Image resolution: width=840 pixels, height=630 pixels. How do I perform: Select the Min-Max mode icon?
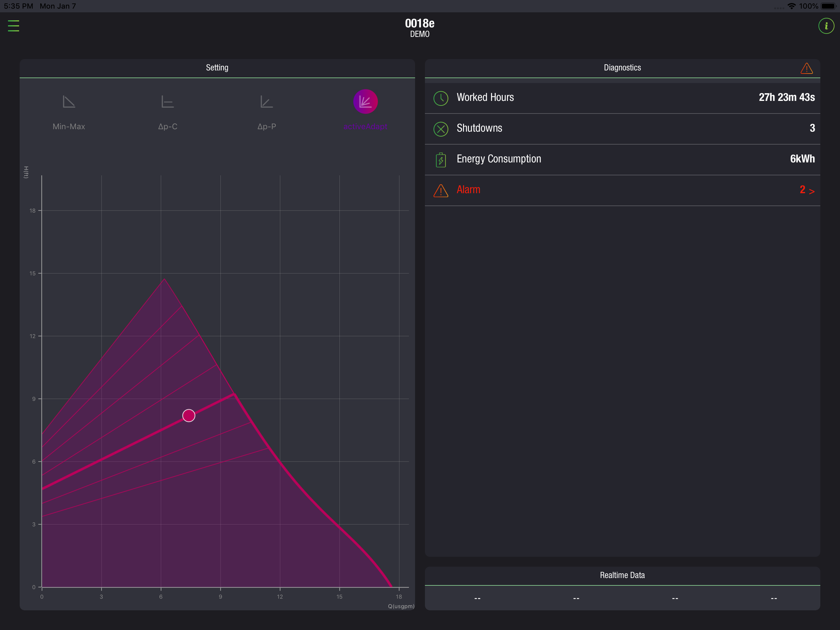(x=69, y=102)
